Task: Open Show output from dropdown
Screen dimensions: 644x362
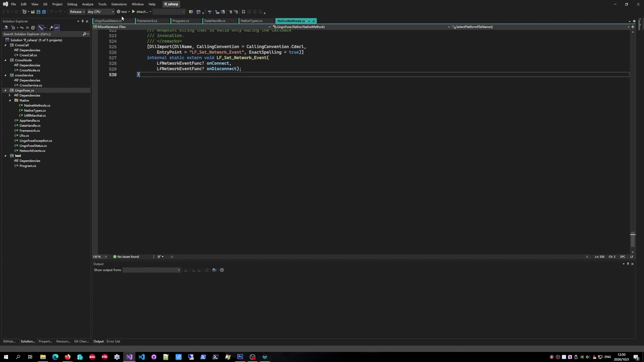Action: (x=152, y=270)
